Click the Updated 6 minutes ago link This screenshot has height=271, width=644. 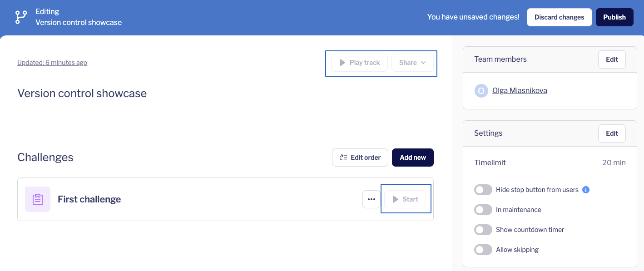52,63
